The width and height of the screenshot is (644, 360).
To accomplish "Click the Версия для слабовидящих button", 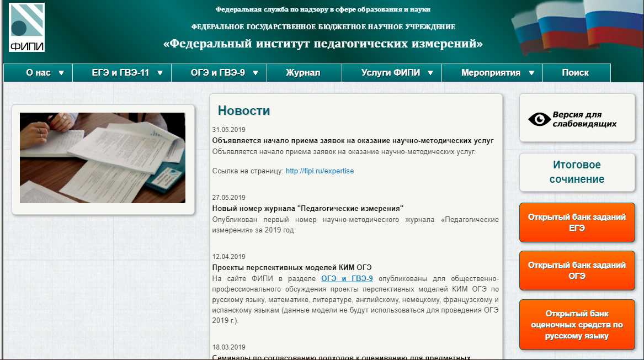I will pos(577,118).
